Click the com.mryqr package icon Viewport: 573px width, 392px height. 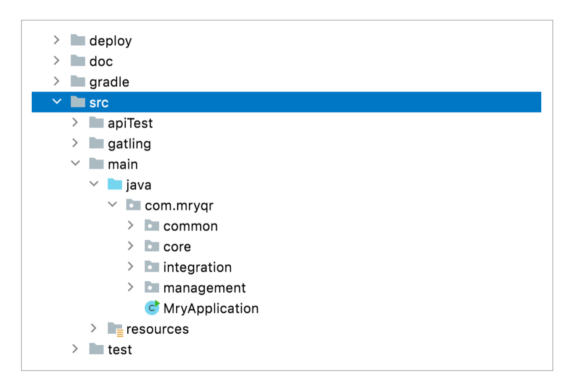click(x=133, y=205)
